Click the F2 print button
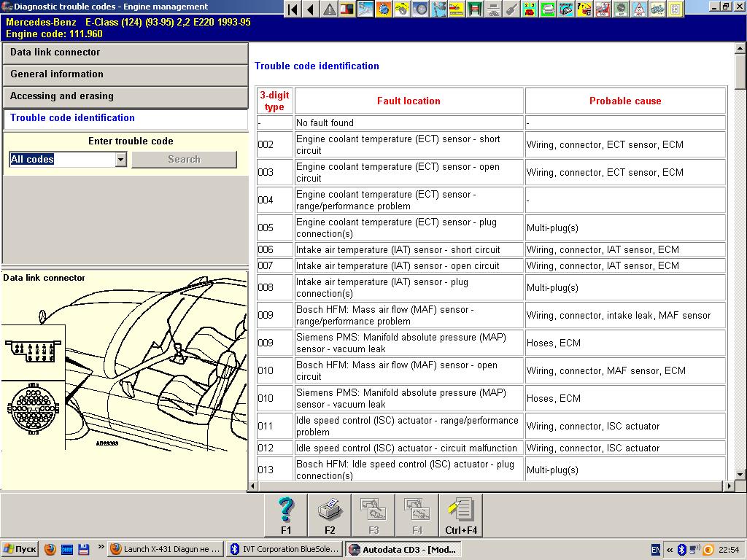Screen dimensions: 747x560 (330, 515)
